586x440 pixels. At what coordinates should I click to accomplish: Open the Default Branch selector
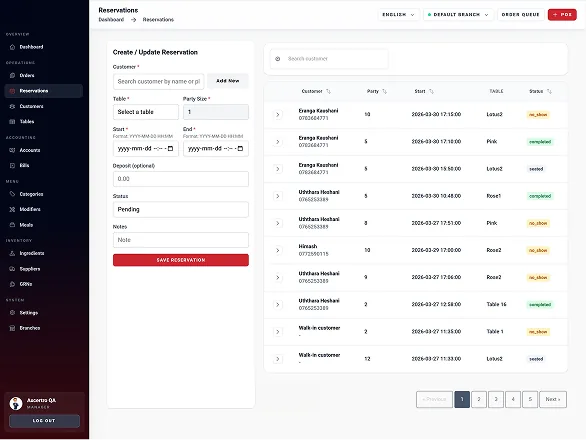click(458, 15)
